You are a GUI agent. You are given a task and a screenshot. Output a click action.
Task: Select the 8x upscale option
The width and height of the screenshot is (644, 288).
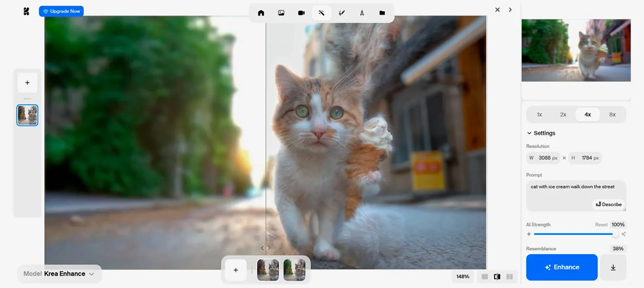click(x=612, y=115)
